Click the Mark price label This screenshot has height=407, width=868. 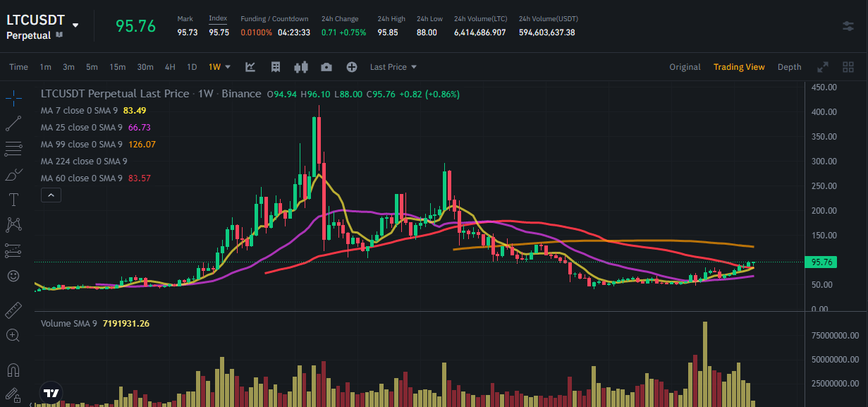coord(185,18)
